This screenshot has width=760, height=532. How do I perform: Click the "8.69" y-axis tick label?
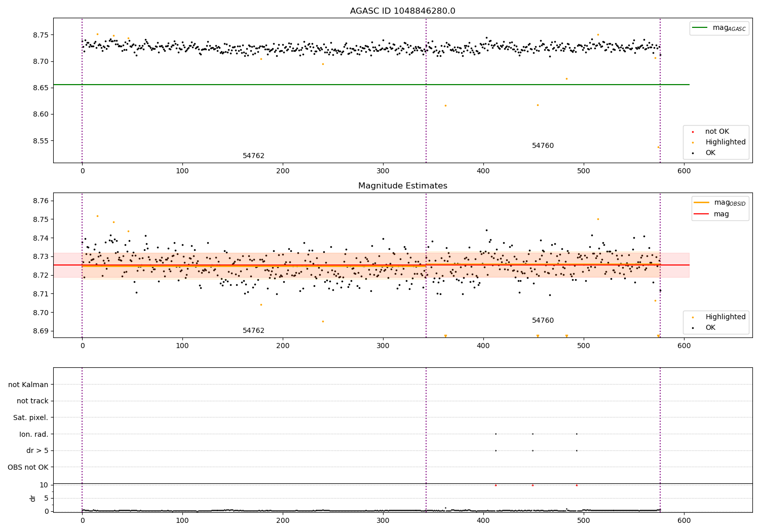pos(40,331)
